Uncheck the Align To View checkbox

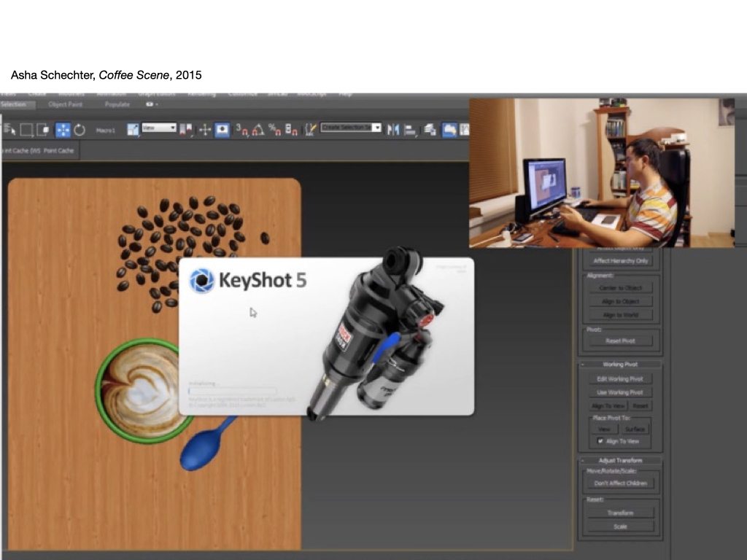click(x=600, y=441)
